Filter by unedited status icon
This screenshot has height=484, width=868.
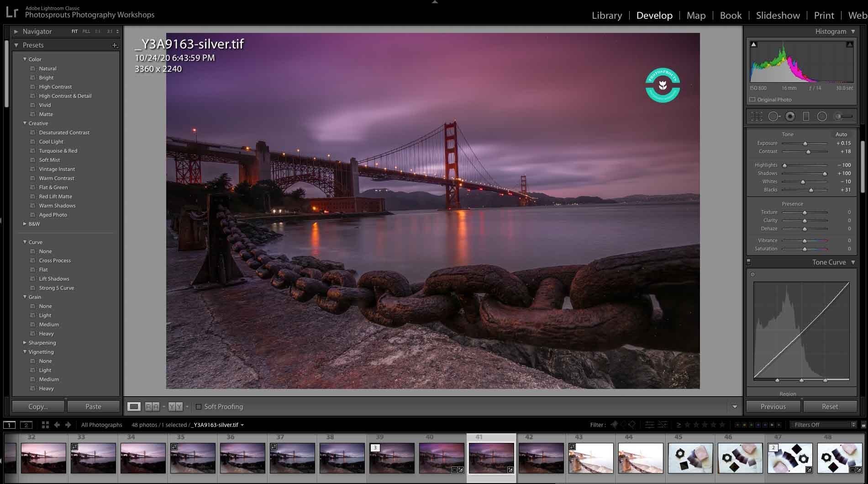pos(663,425)
